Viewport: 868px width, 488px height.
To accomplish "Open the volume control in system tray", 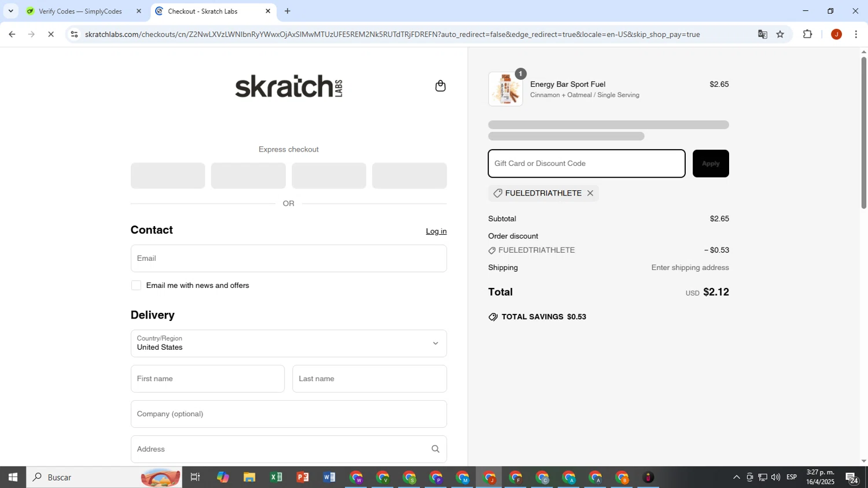I will point(775,478).
